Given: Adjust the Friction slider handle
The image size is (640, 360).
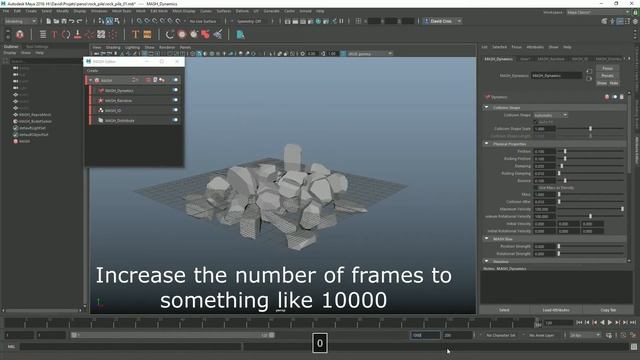Looking at the screenshot, I should coord(565,151).
